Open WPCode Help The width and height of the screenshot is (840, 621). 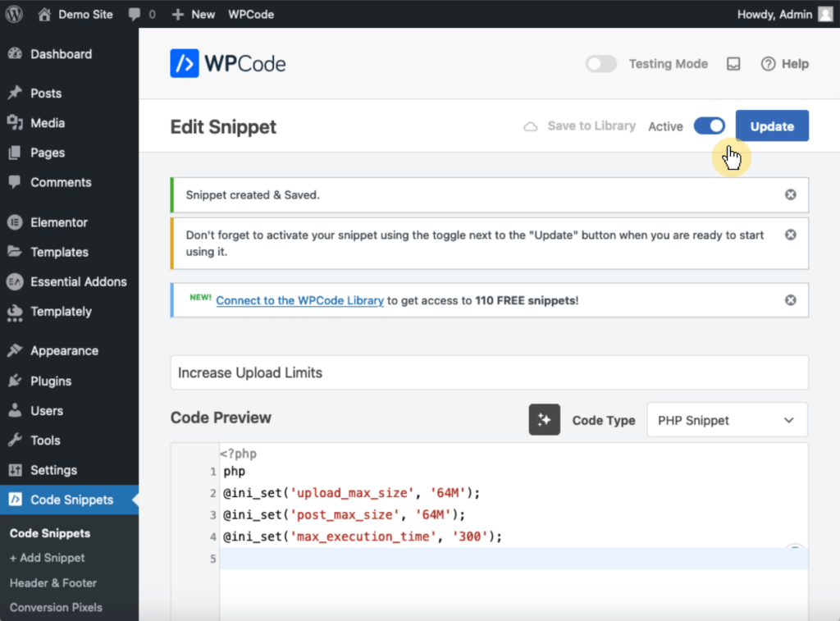tap(785, 64)
